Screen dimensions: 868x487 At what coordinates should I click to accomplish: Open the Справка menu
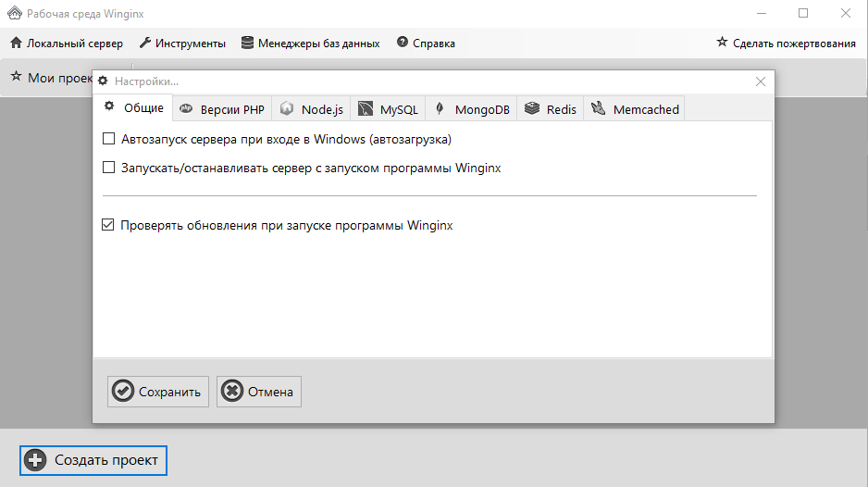coord(426,44)
